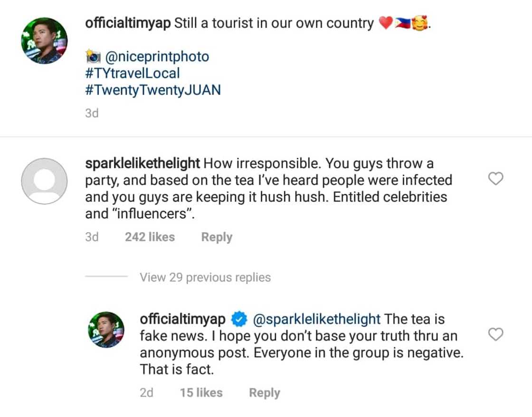Screen dimensions: 532x417
Task: Open officialtimyap's profile picture beside the caption
Action: pos(45,41)
